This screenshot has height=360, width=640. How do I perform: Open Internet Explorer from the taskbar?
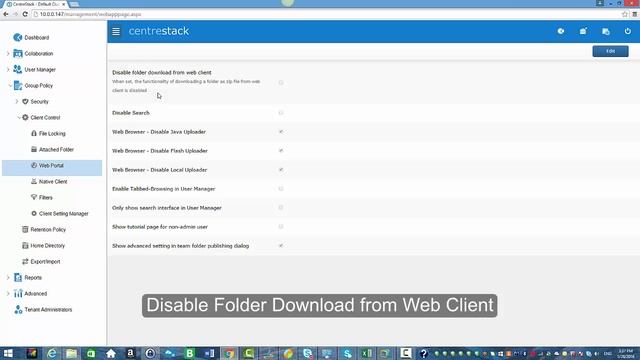click(52, 353)
